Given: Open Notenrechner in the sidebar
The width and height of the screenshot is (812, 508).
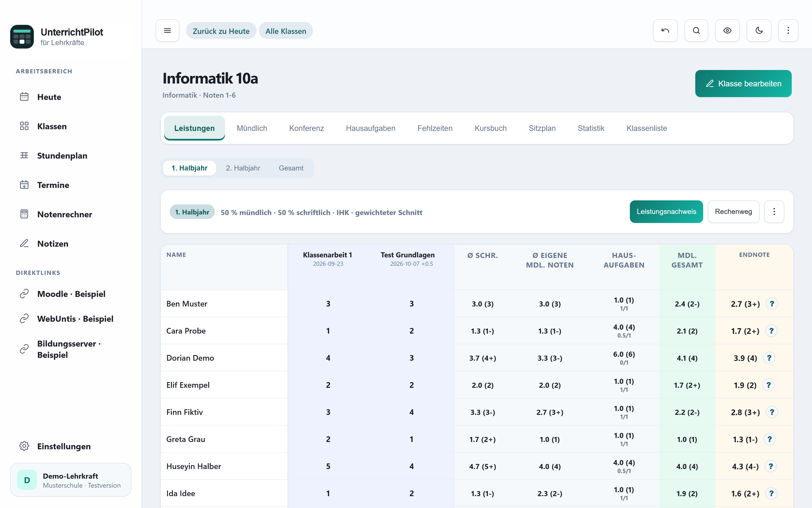Looking at the screenshot, I should (x=70, y=214).
